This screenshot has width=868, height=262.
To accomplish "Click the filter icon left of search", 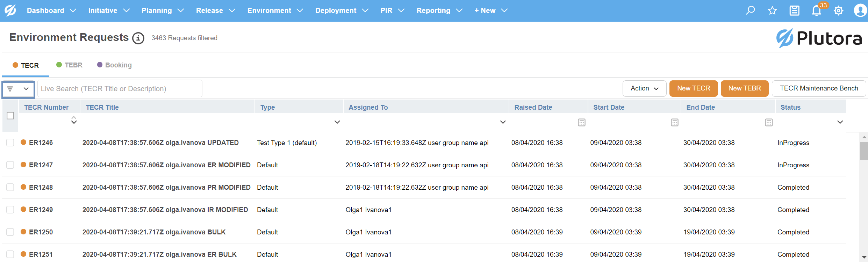I will point(10,89).
